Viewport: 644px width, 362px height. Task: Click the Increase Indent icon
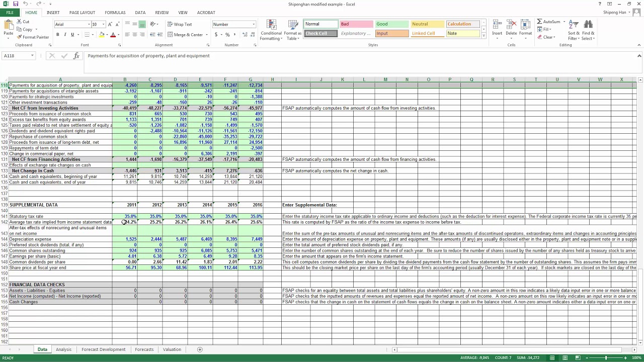160,35
